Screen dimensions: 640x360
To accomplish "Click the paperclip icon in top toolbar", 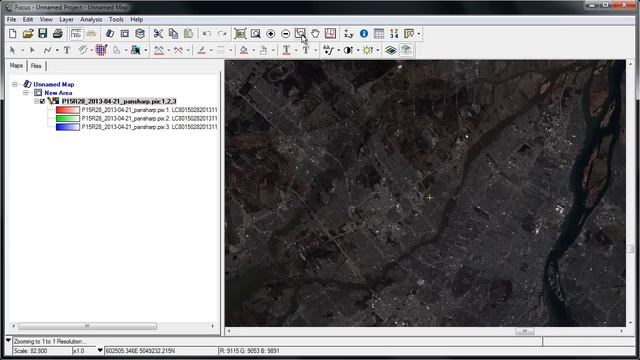I will (x=110, y=33).
